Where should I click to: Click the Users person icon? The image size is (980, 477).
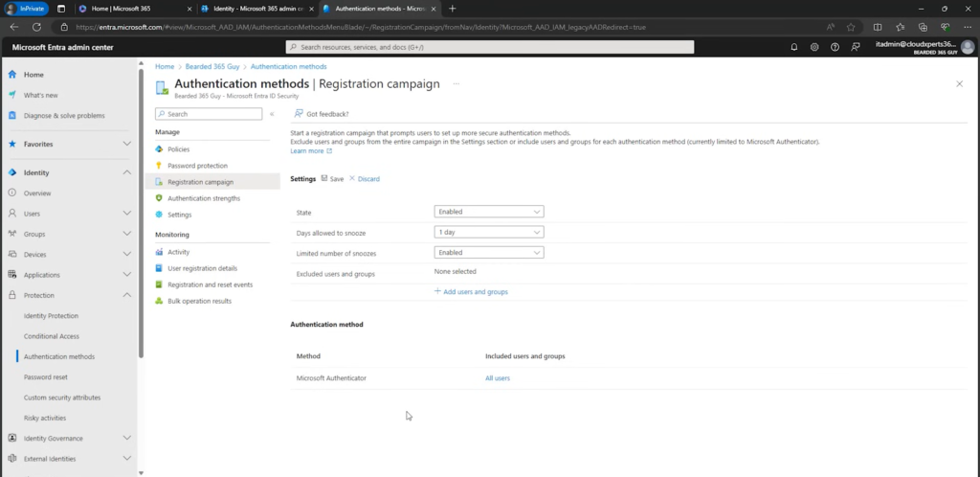pyautogui.click(x=11, y=214)
